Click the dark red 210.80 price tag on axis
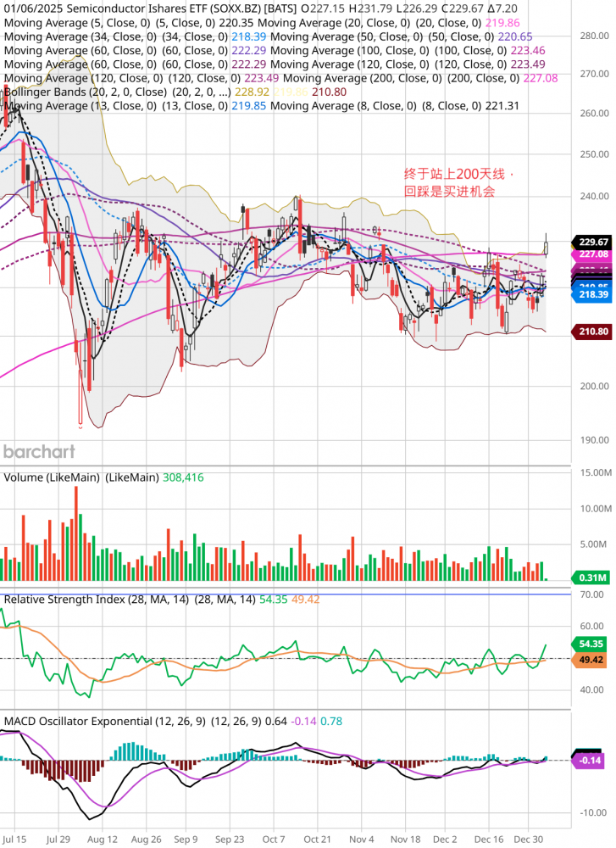 tap(593, 332)
